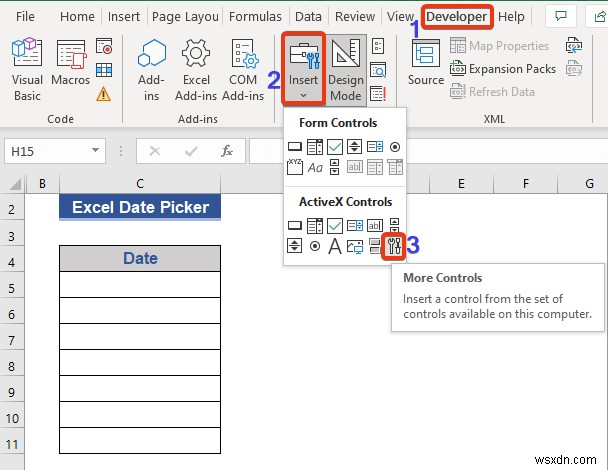608x470 pixels.
Task: Click Map Properties
Action: 499,46
